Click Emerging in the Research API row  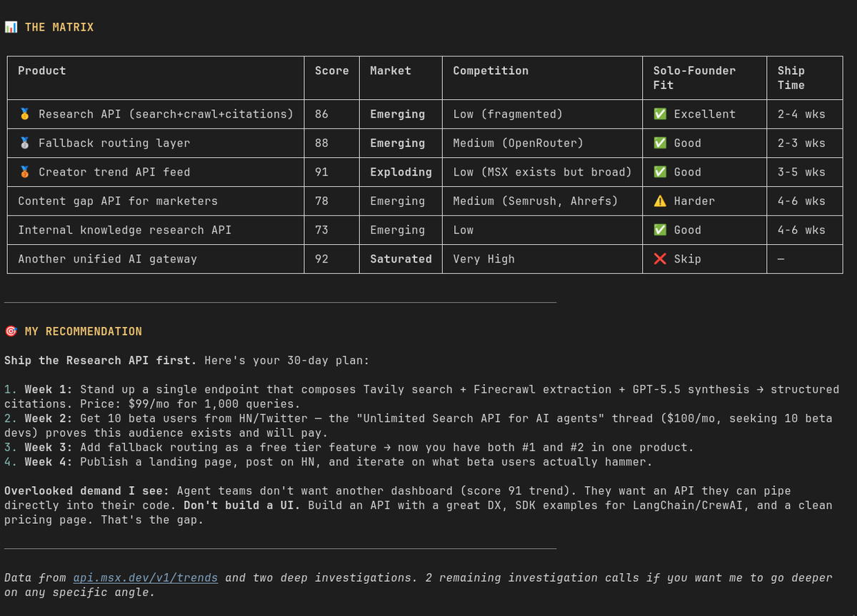(397, 114)
